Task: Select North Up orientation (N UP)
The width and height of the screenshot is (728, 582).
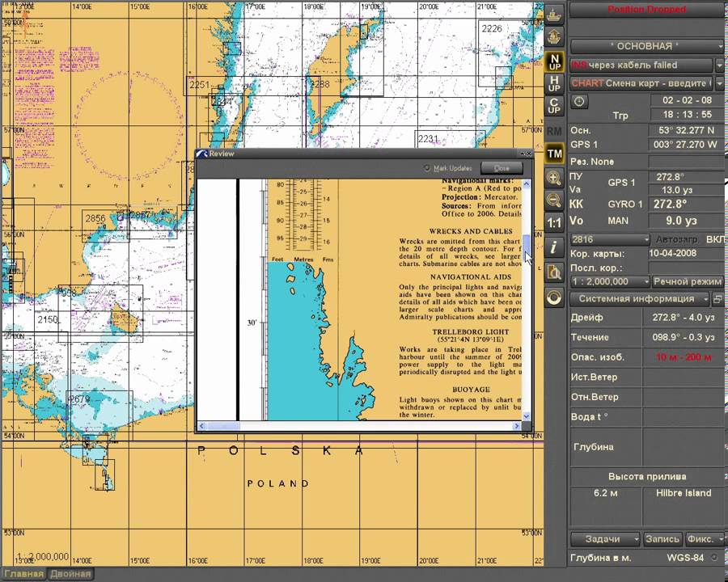Action: 554,62
